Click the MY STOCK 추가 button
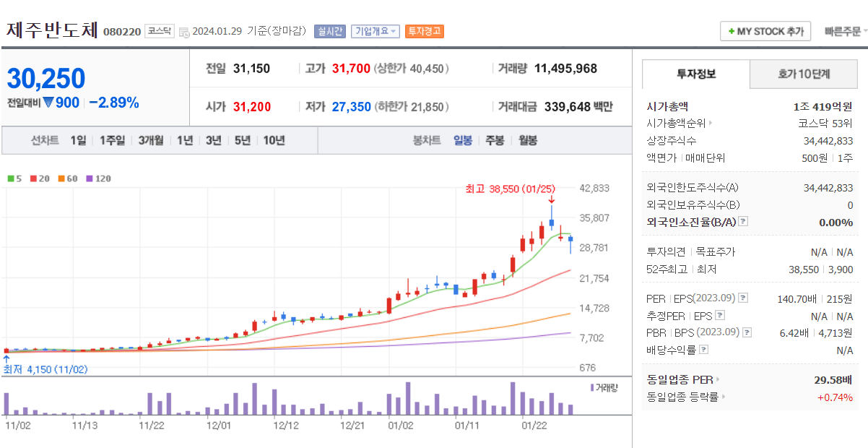Screen dimensions: 868x448 (x=765, y=31)
